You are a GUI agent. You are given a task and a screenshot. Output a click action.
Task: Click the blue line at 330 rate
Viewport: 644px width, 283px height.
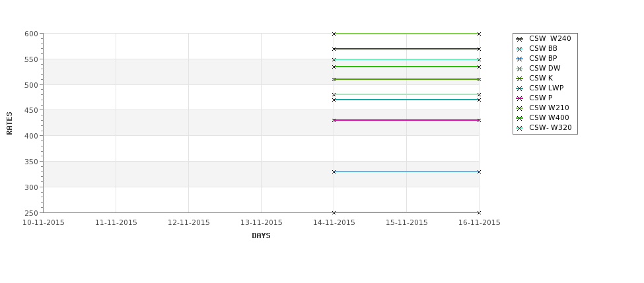(407, 172)
